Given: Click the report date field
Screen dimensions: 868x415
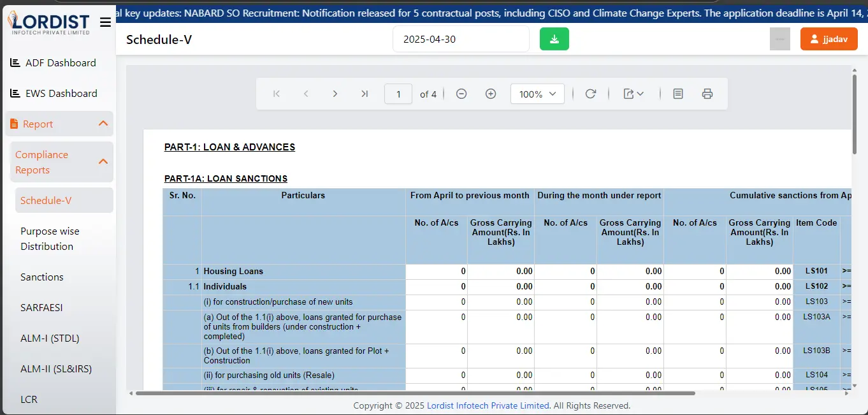Looking at the screenshot, I should point(461,39).
